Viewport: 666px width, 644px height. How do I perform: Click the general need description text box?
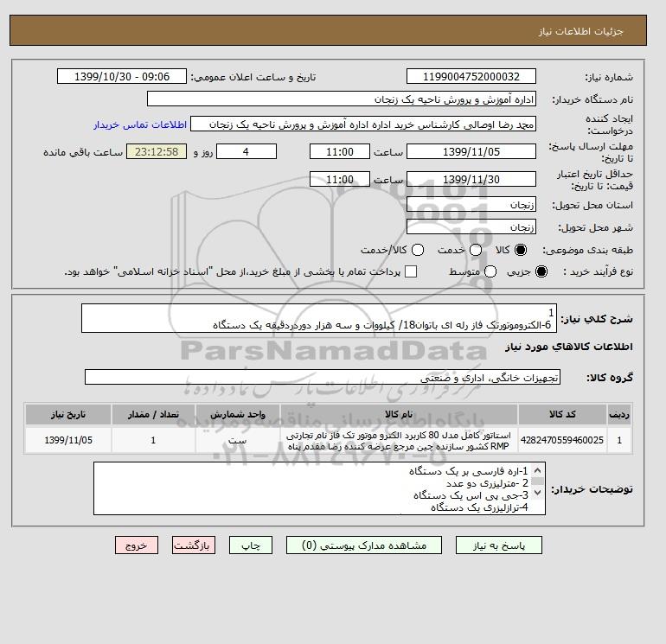[x=319, y=318]
